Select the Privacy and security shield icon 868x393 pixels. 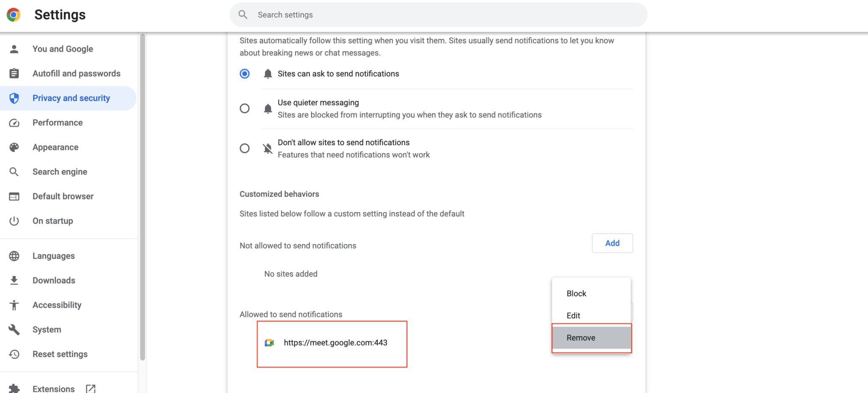(x=14, y=98)
